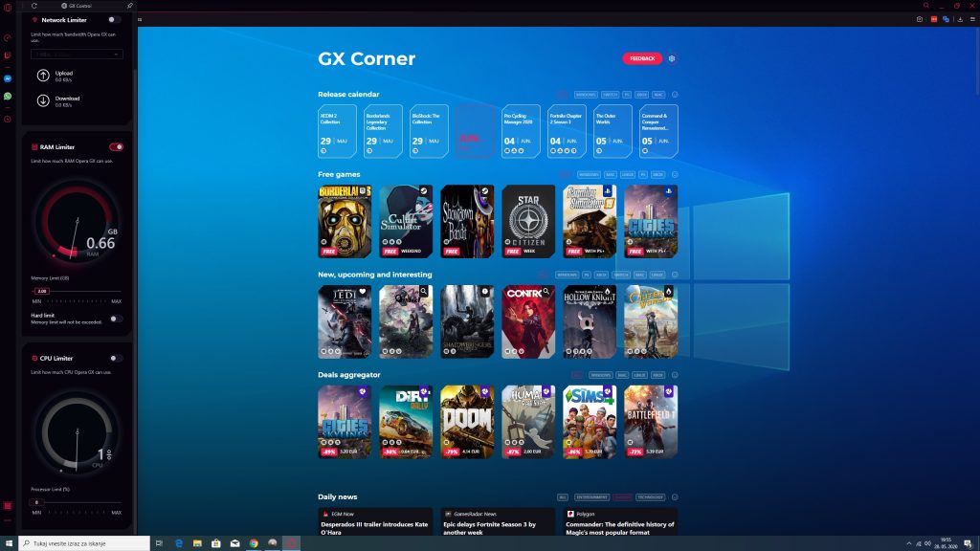Open Task View on taskbar
The image size is (980, 551).
point(159,543)
